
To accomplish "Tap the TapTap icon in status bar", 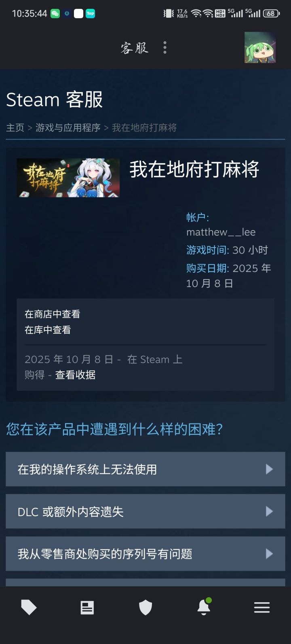I will pyautogui.click(x=91, y=13).
